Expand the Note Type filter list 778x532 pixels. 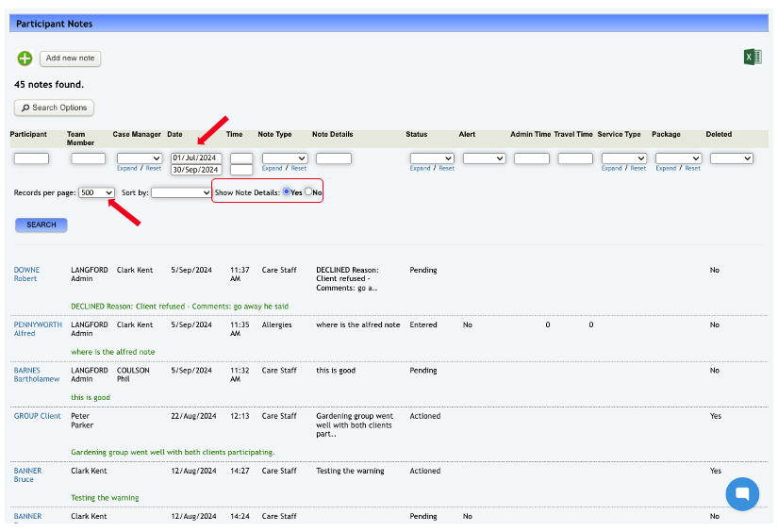[x=273, y=169]
